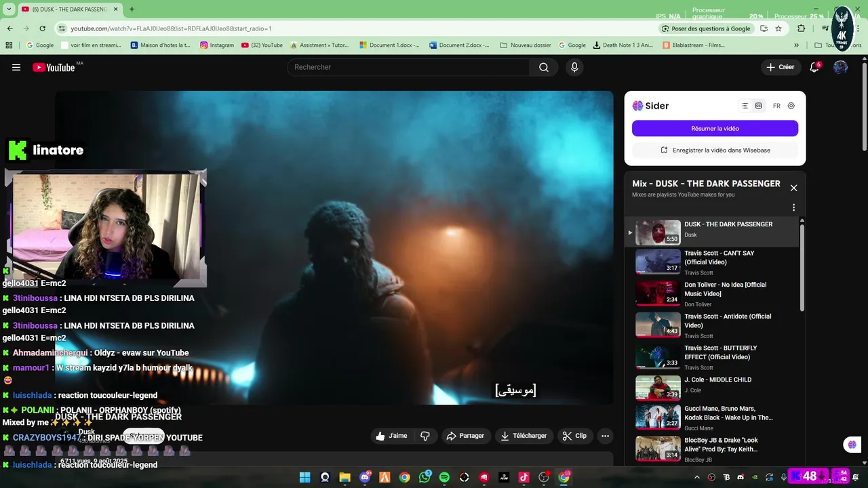The height and width of the screenshot is (488, 868).
Task: Click the page vertical scrollbar
Action: pos(864,108)
